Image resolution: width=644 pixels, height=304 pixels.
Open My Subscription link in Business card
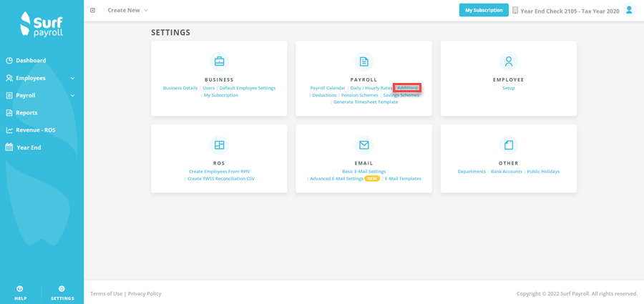tap(221, 95)
